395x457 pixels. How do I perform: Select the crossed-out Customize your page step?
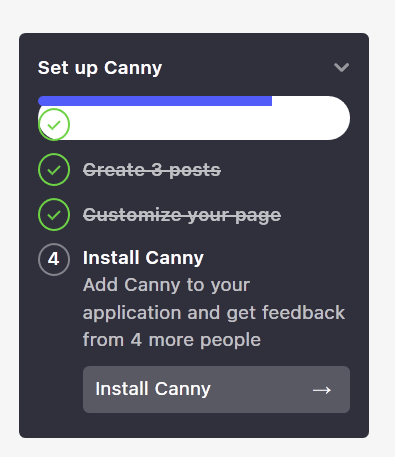[182, 215]
